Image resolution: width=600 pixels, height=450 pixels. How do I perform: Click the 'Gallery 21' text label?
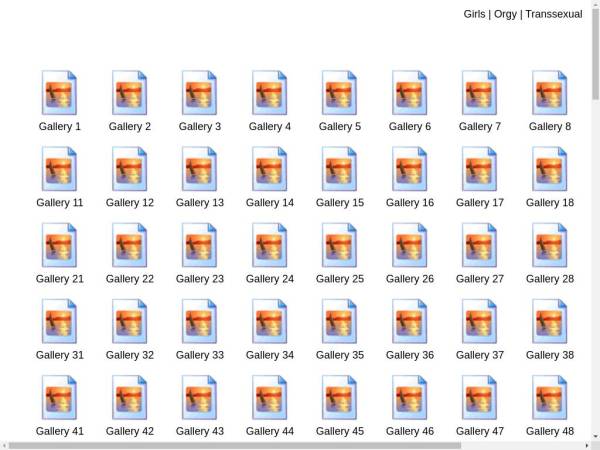pos(60,279)
